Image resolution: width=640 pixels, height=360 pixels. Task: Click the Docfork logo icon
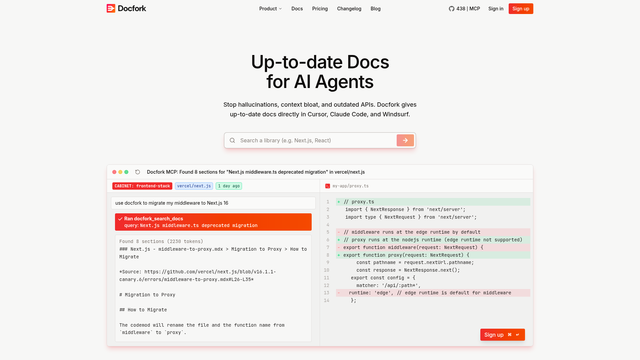click(x=111, y=9)
